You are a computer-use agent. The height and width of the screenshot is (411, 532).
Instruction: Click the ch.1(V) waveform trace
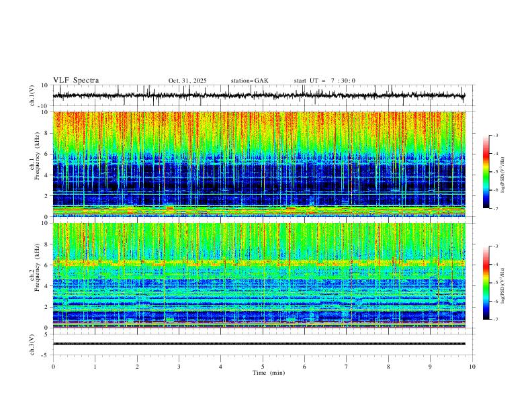pyautogui.click(x=259, y=95)
